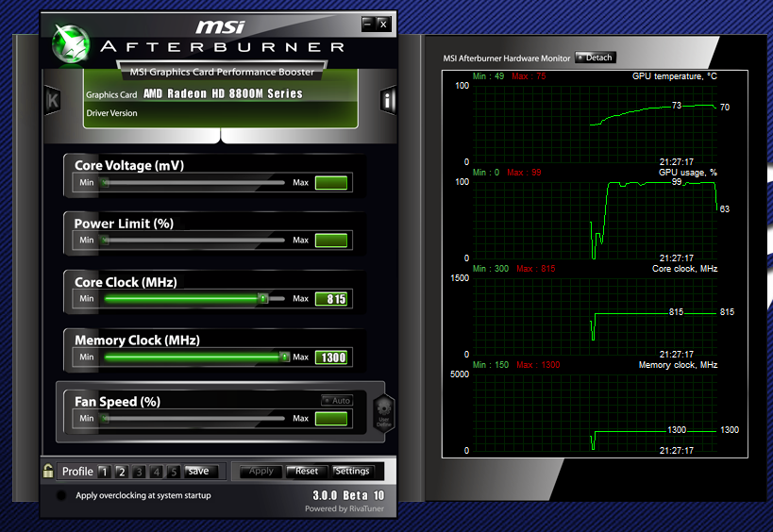Viewport: 773px width, 532px height.
Task: Click the GPU usage graph
Action: tap(595, 220)
